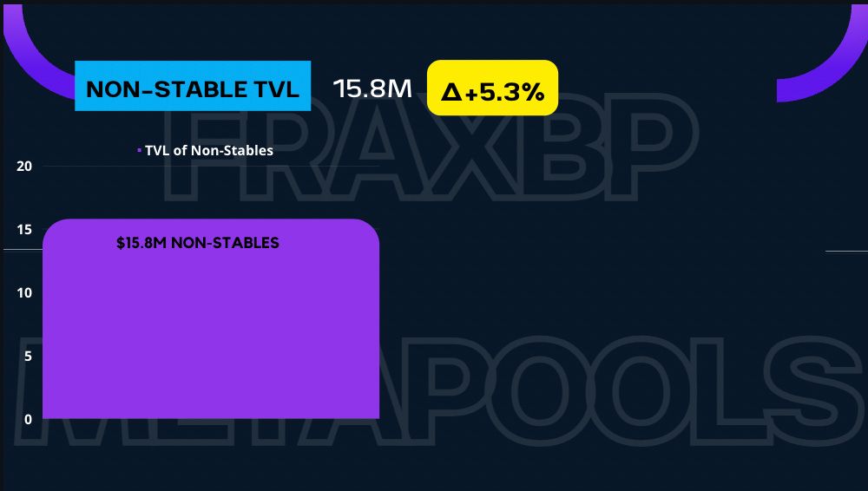
Task: Click the 20 y-axis label
Action: 24,167
